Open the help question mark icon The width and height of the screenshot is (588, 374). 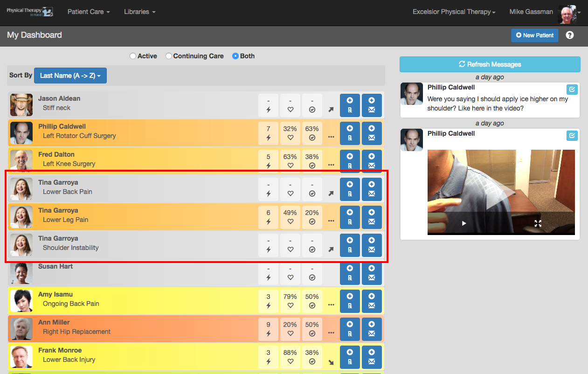[570, 35]
